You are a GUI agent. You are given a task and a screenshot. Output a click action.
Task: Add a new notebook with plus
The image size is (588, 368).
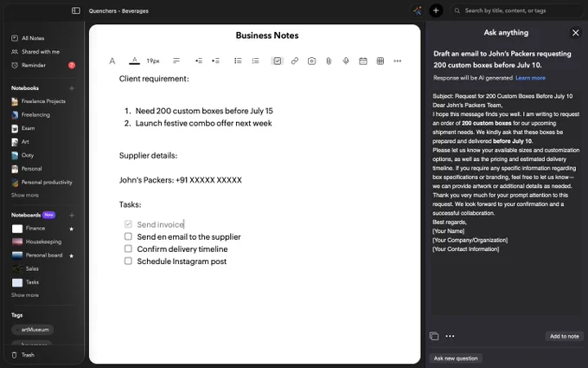pyautogui.click(x=72, y=88)
